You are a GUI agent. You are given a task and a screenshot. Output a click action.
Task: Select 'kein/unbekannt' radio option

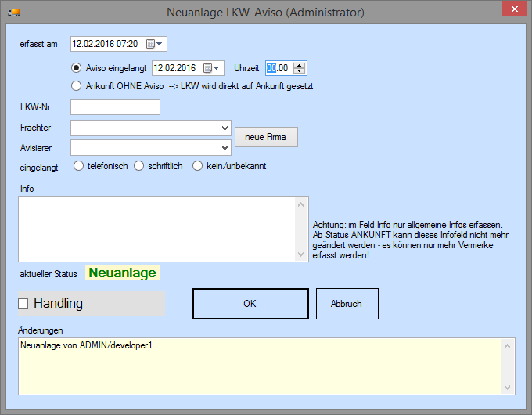[198, 166]
